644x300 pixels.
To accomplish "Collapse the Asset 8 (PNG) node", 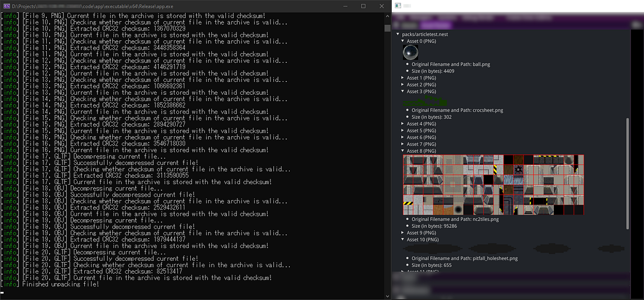I will click(x=403, y=151).
